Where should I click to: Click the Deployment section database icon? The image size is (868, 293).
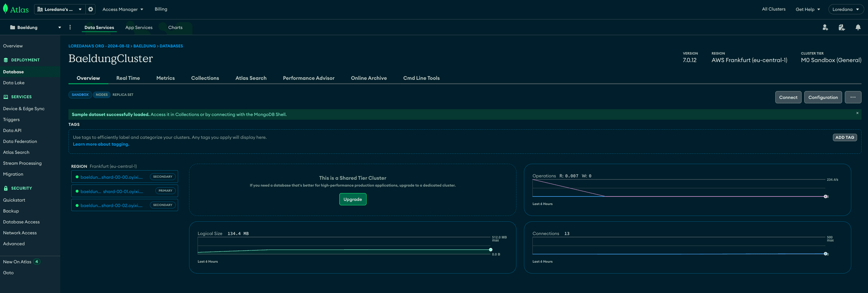(x=6, y=60)
